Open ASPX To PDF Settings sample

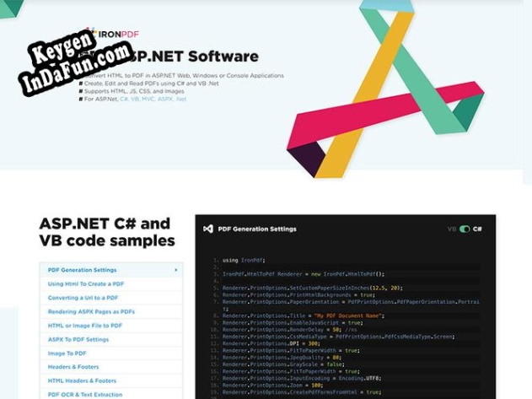111,340
